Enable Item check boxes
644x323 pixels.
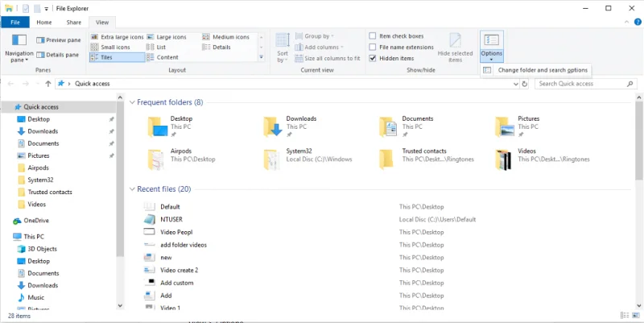click(x=373, y=36)
